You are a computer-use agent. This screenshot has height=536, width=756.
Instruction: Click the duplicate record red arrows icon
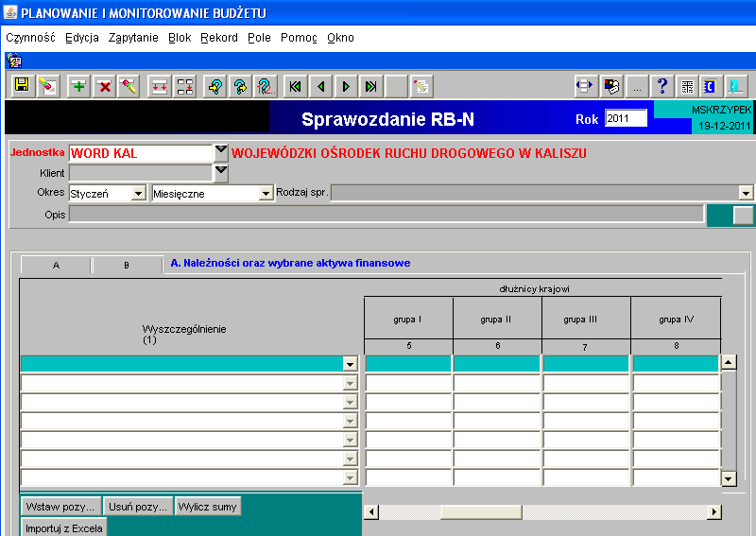(159, 86)
